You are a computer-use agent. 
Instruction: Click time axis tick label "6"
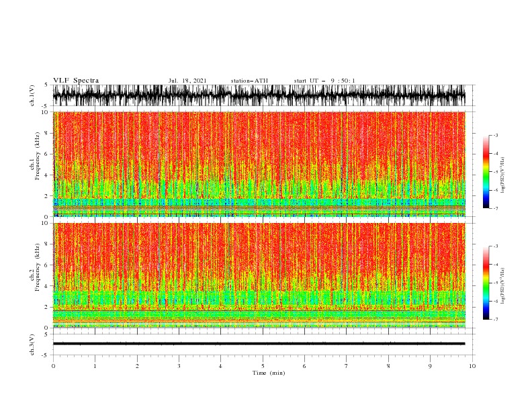click(x=304, y=366)
